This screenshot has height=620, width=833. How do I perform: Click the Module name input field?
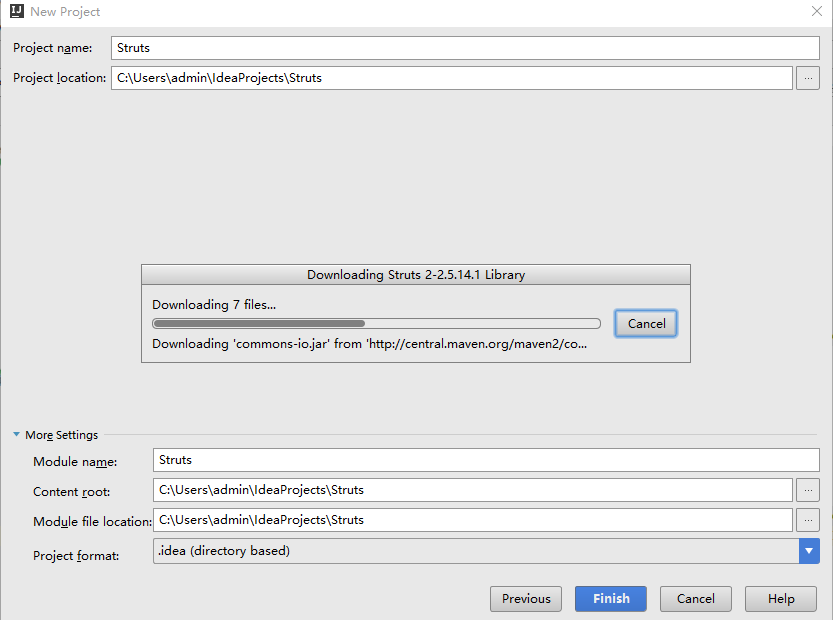coord(486,460)
